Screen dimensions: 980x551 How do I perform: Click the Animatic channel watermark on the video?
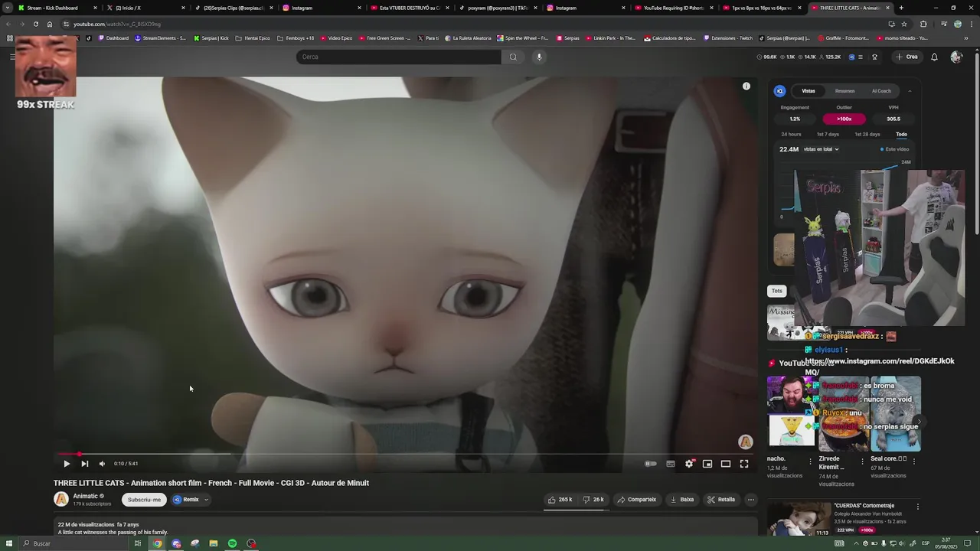coord(745,442)
